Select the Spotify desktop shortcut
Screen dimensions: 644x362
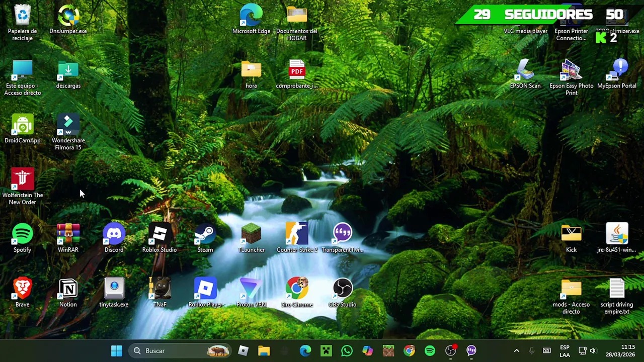[x=23, y=239]
